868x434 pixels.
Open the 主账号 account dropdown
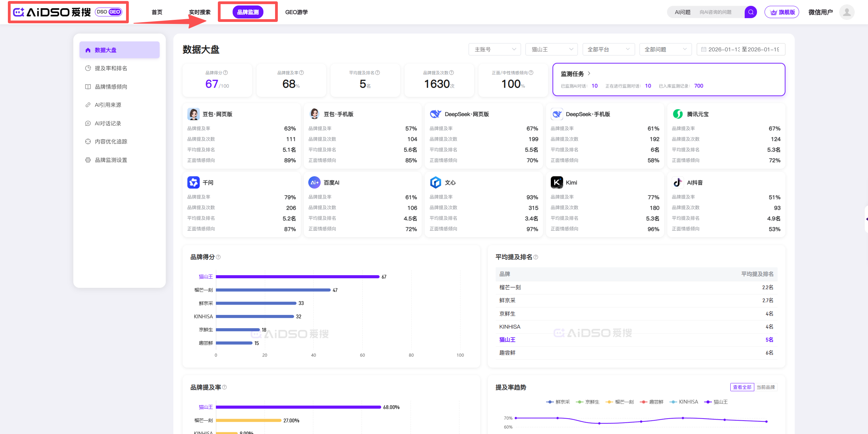(494, 49)
